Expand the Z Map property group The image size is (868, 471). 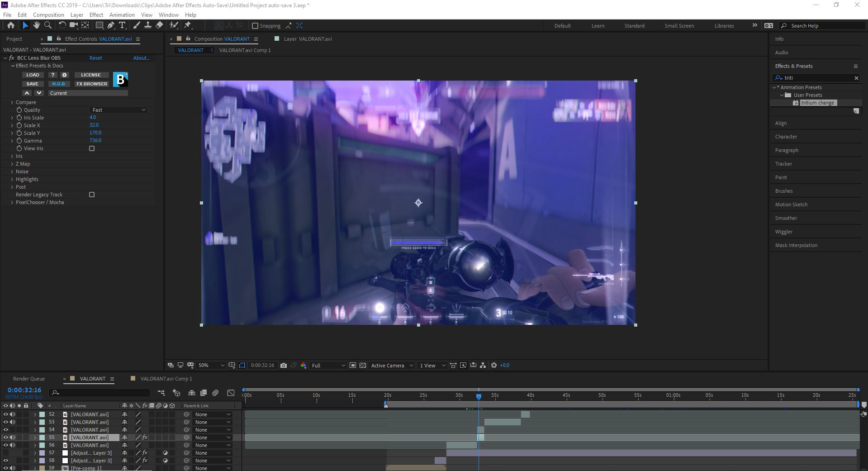point(12,164)
